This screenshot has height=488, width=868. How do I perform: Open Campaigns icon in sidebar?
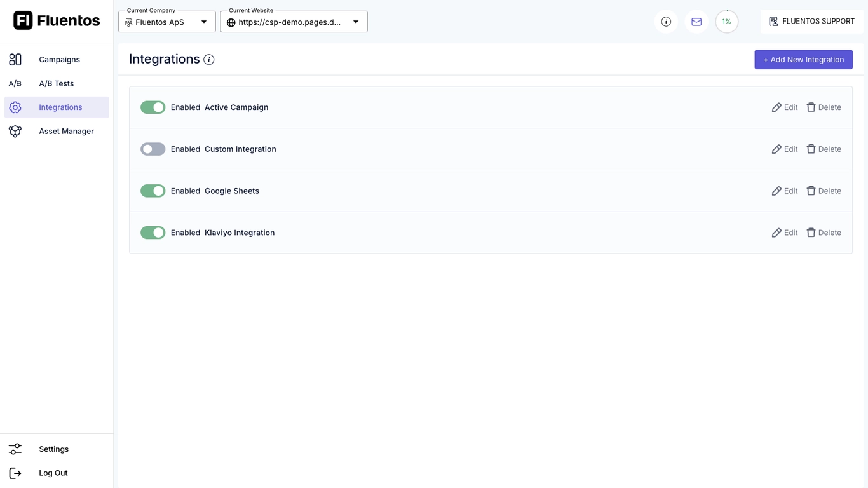15,60
